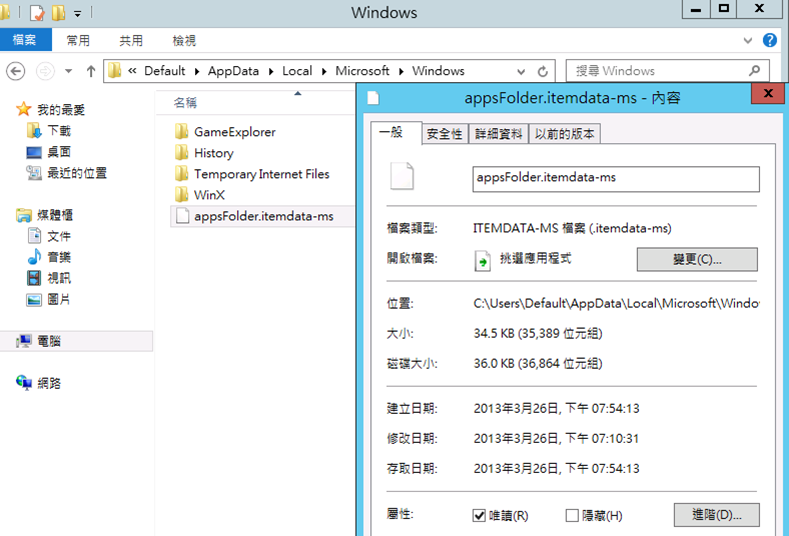789x536 pixels.
Task: Open the recent locations dropdown arrow
Action: (68, 71)
